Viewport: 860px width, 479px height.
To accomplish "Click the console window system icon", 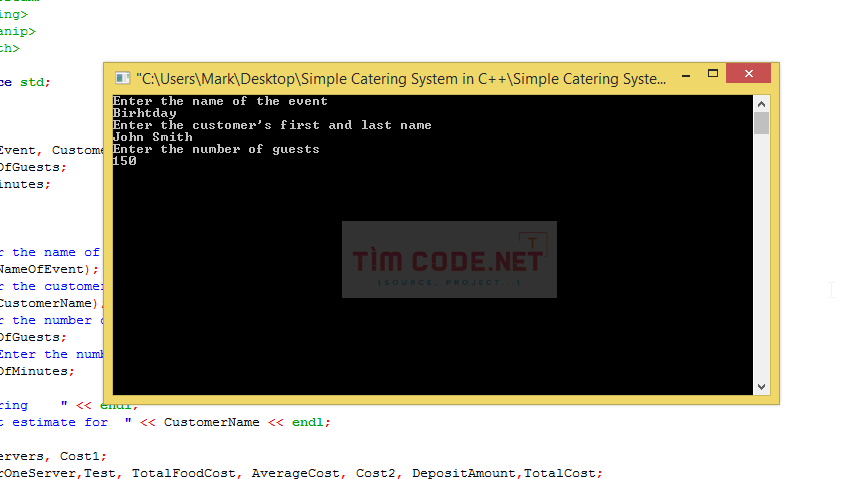I will (x=122, y=78).
